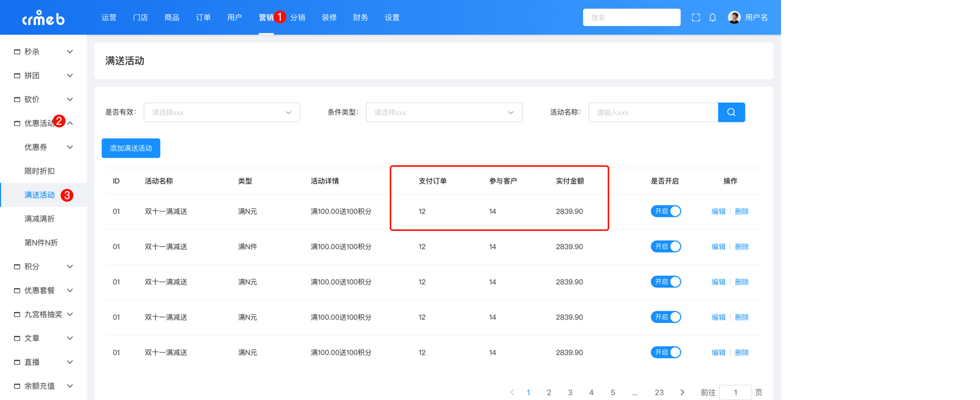This screenshot has width=980, height=400.
Task: Expand the 直播 section chevron
Action: click(70, 362)
